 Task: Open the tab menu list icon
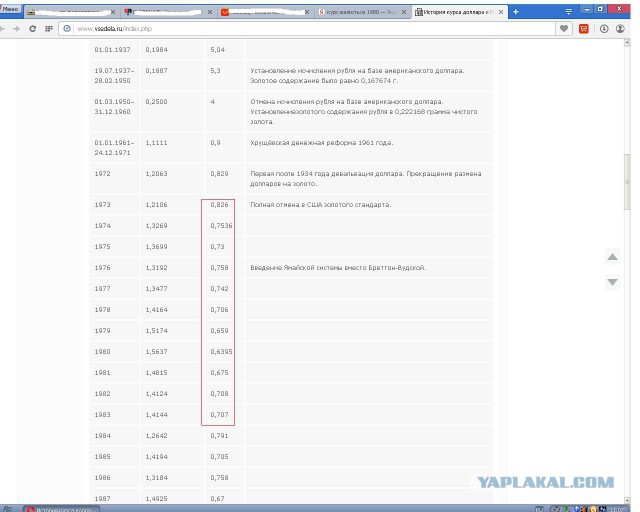click(569, 12)
